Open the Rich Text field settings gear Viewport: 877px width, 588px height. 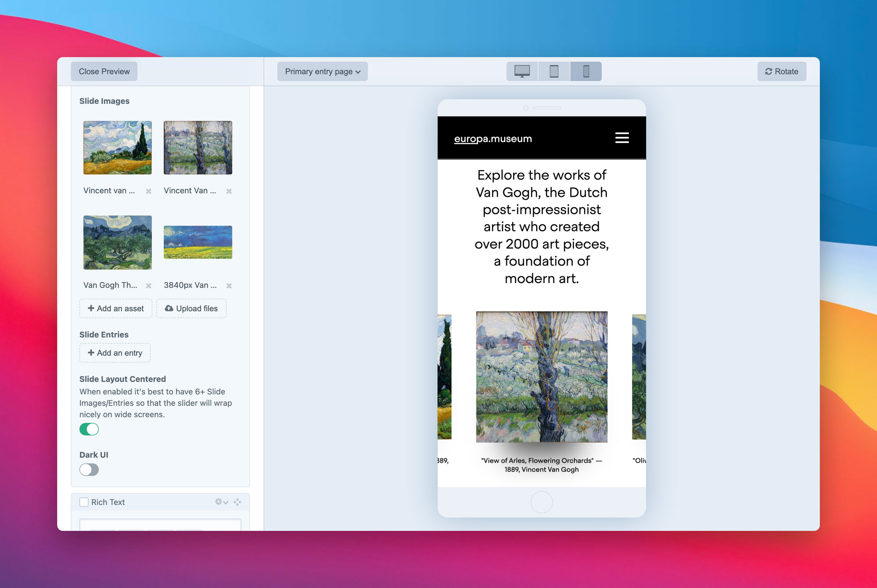tap(217, 502)
